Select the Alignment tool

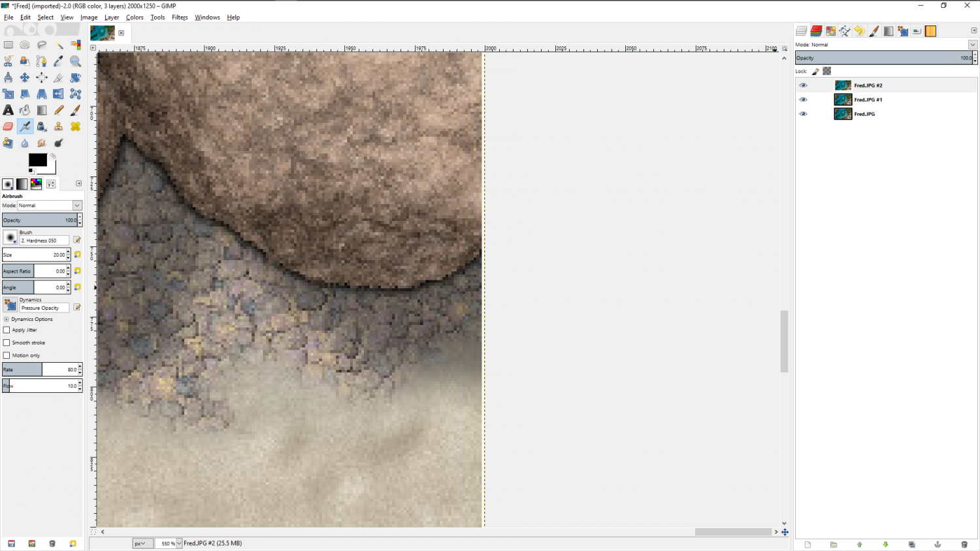[42, 78]
